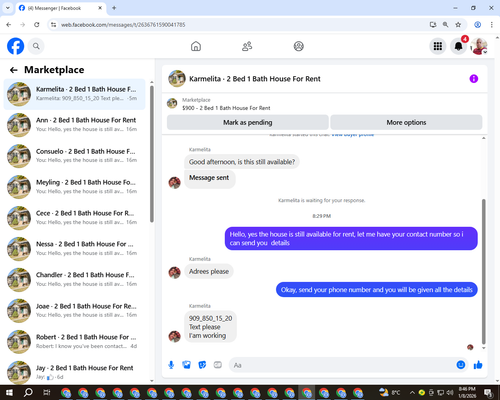Open account profile picture menu
The image size is (500, 400).
tap(479, 46)
